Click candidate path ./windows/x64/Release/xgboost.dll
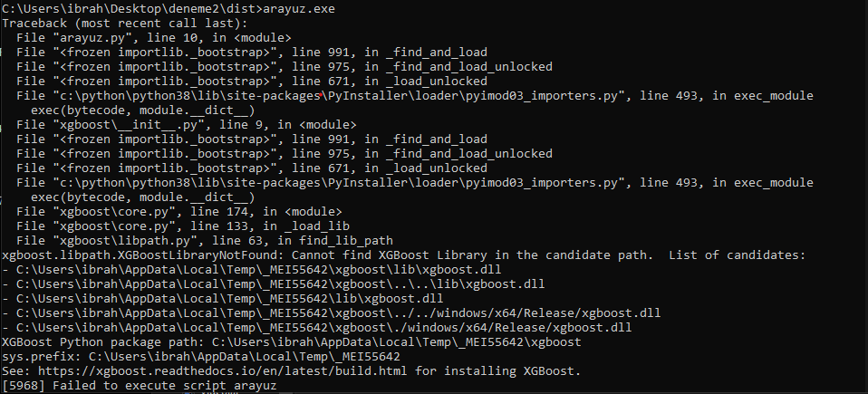This screenshot has width=868, height=394. pos(323,327)
